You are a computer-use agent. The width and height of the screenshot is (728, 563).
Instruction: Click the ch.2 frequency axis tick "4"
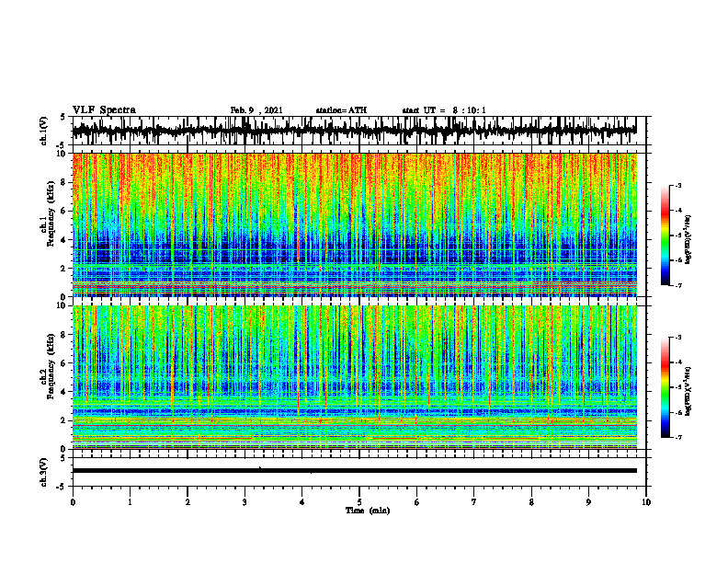pos(64,392)
